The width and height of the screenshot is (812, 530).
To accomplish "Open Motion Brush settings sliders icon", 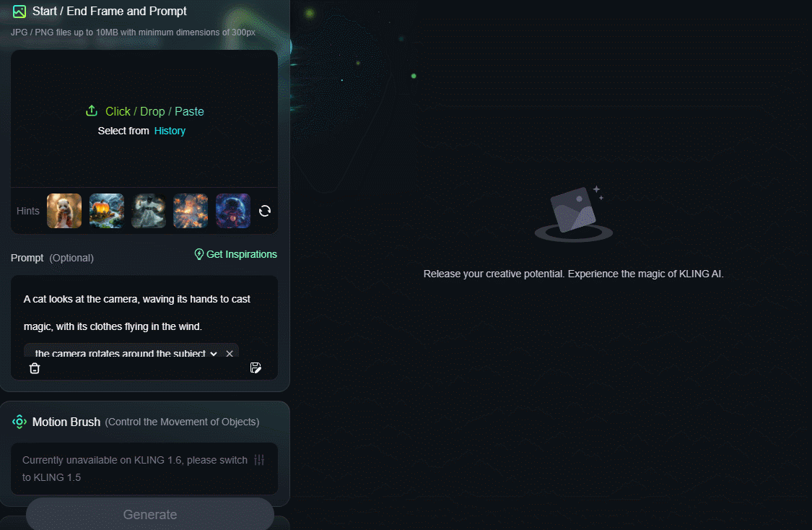I will 259,460.
